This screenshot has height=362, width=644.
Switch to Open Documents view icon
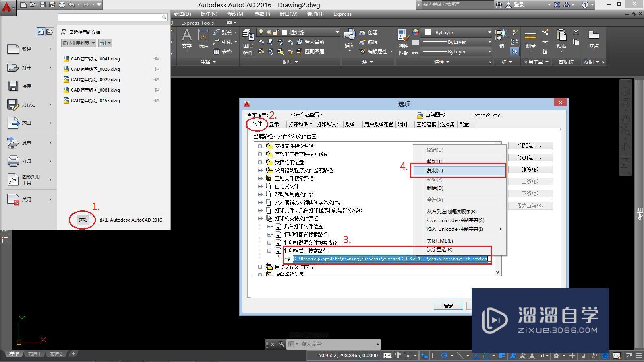pos(49,32)
